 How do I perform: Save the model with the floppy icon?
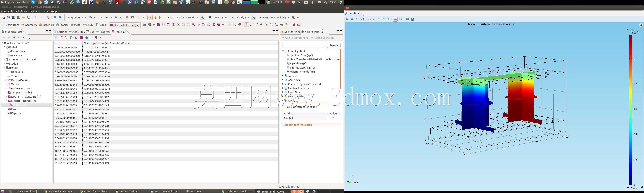coord(29,18)
